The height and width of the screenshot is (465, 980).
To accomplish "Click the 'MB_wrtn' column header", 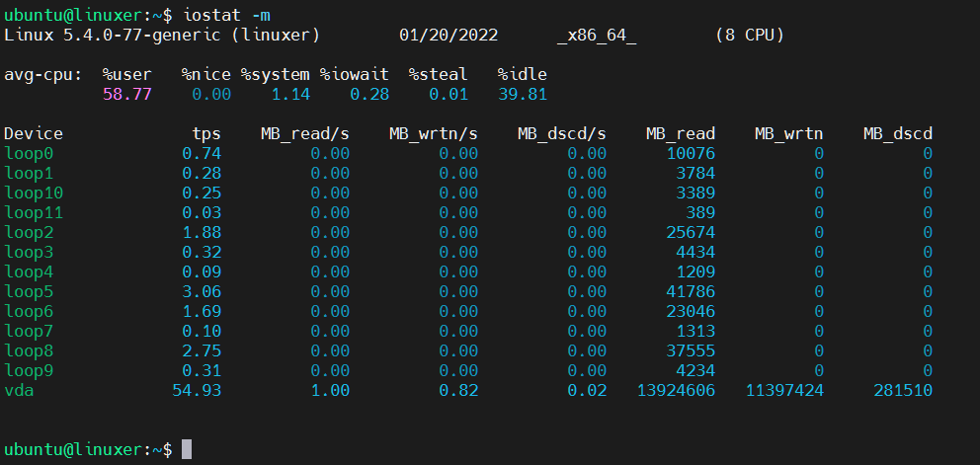I will point(788,133).
